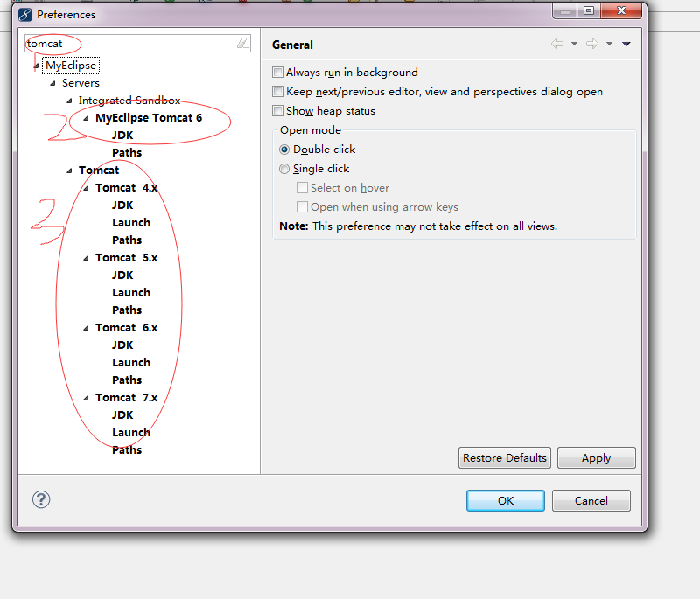Cancel the Preferences dialog

tap(591, 500)
